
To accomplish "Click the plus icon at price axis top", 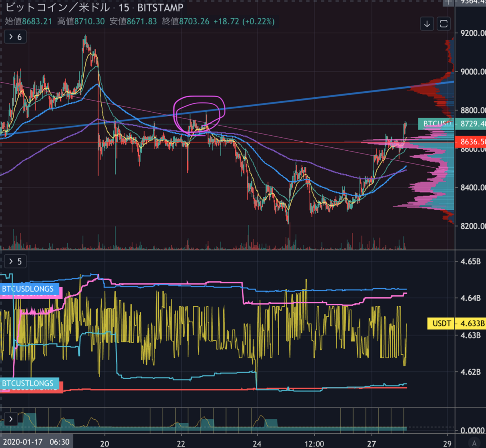I will pos(448,2).
